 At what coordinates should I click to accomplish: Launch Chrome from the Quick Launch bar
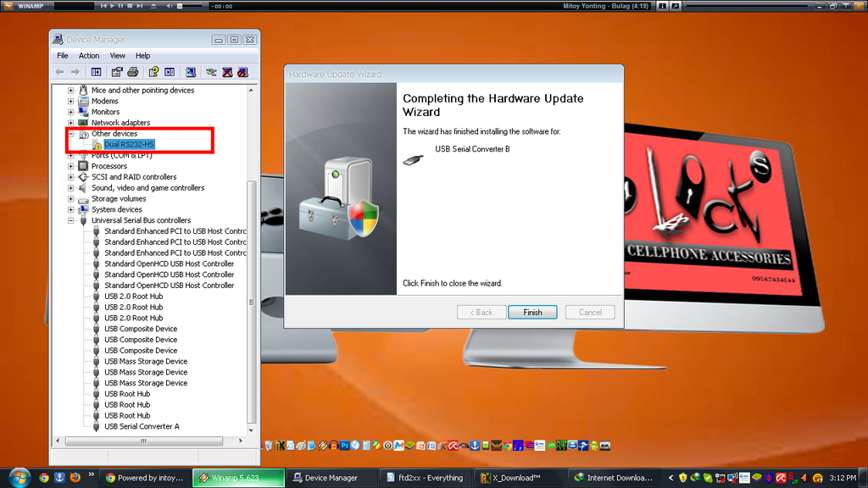(44, 478)
